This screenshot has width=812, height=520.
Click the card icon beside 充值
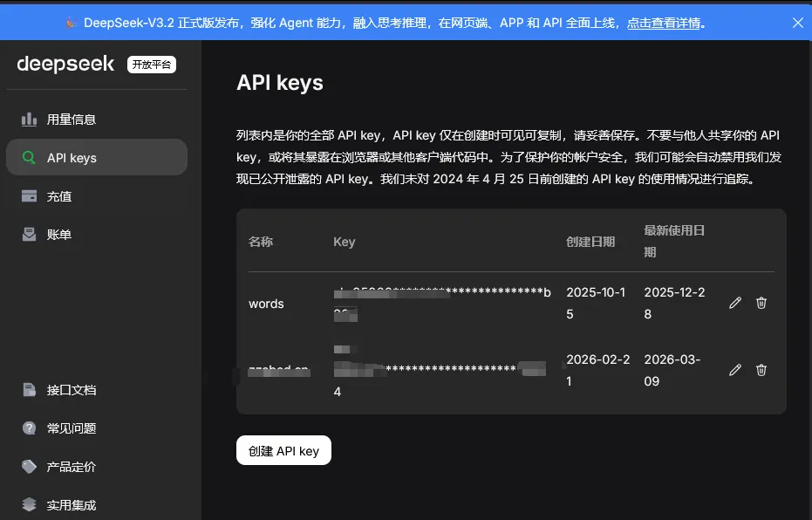(x=29, y=195)
